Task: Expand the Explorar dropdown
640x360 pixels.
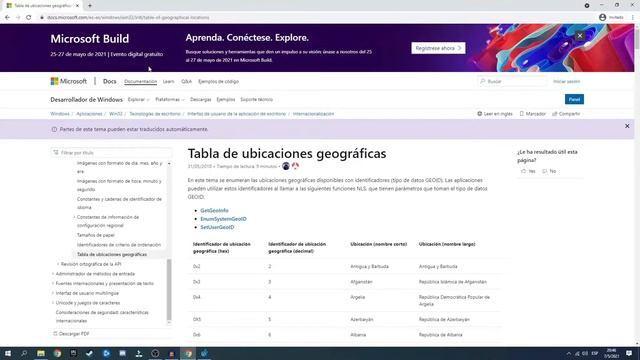Action: click(x=138, y=100)
